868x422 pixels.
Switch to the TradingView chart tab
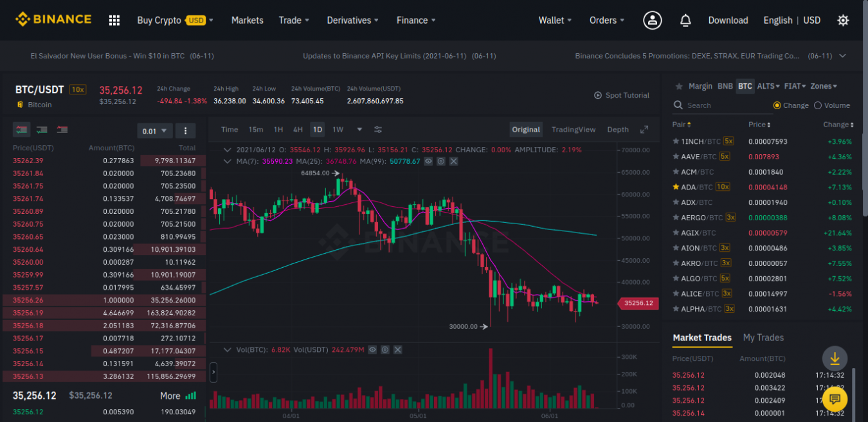pyautogui.click(x=574, y=130)
